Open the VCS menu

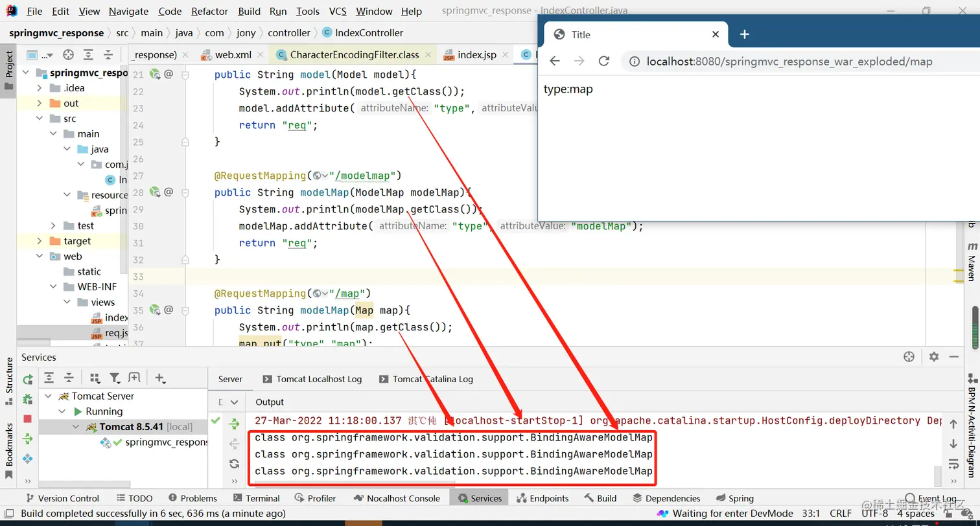click(x=338, y=11)
